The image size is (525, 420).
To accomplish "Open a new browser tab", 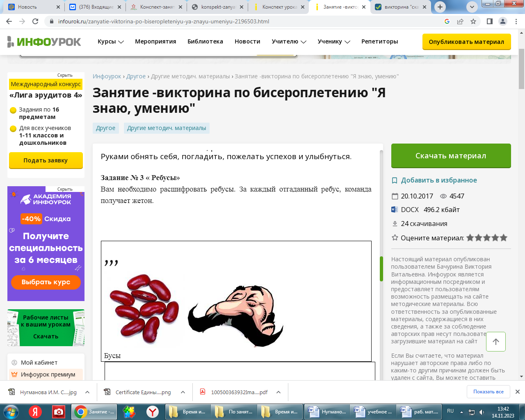I will [x=440, y=7].
